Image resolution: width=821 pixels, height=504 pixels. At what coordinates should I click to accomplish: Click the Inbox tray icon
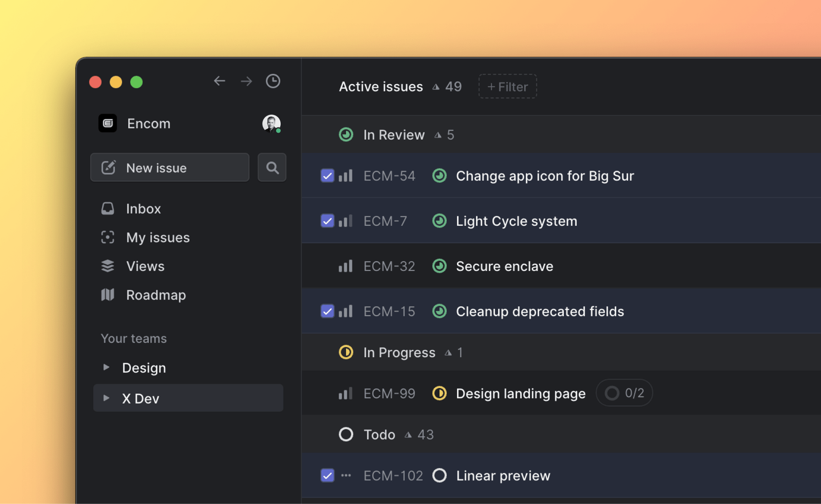pos(107,209)
